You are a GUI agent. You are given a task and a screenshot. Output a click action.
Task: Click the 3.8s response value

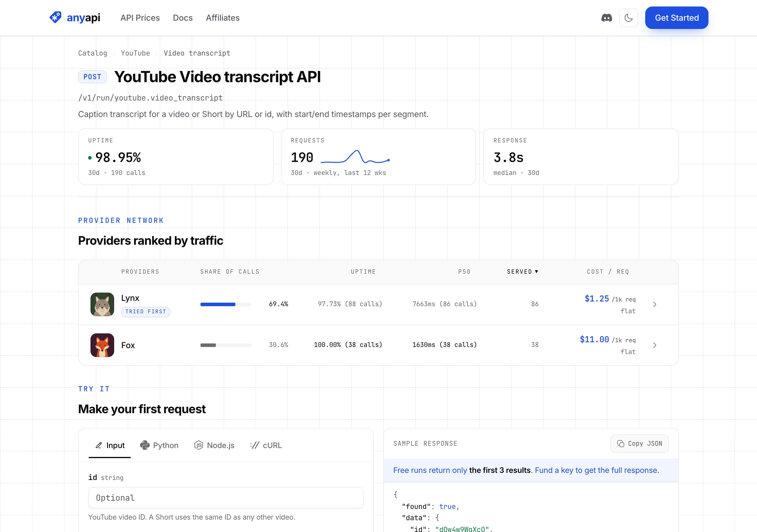508,158
